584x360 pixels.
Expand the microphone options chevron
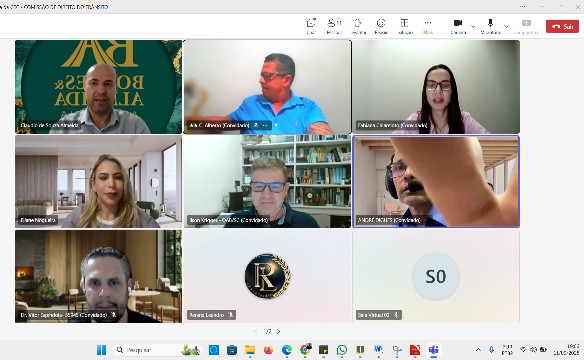point(506,26)
